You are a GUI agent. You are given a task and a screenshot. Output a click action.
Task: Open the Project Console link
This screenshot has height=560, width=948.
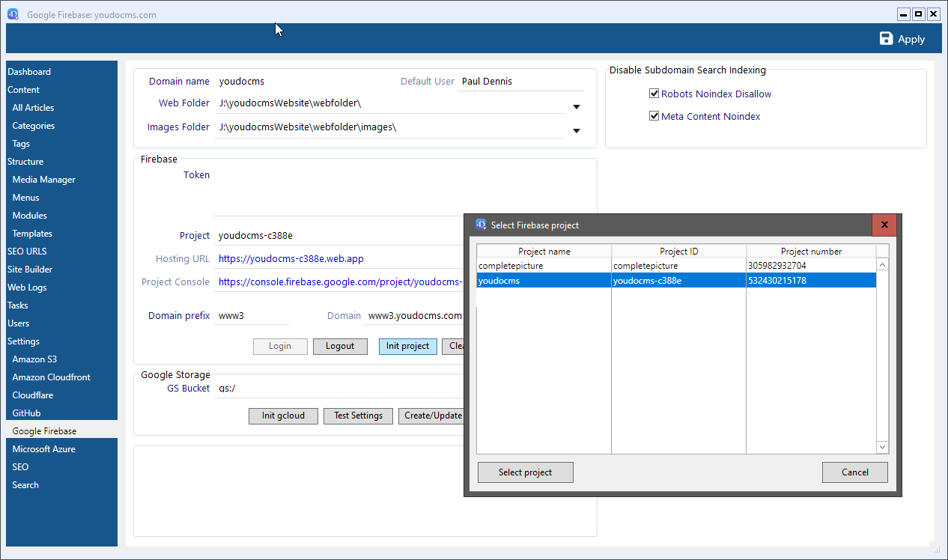[341, 282]
